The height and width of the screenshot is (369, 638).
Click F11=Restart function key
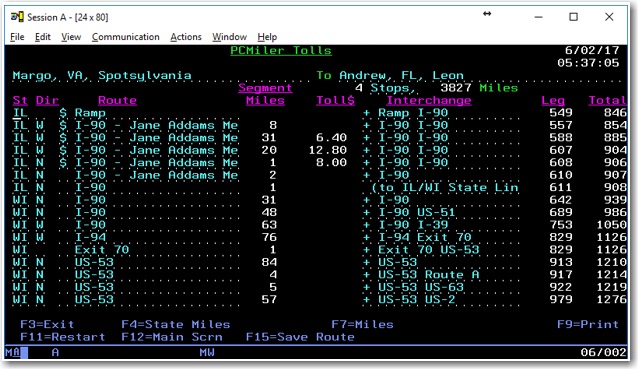[63, 337]
